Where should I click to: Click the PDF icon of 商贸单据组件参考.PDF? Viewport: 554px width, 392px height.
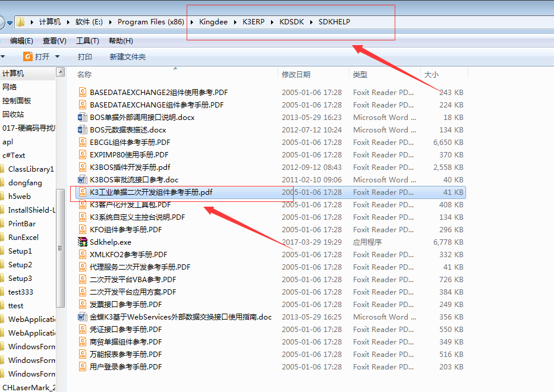point(82,342)
